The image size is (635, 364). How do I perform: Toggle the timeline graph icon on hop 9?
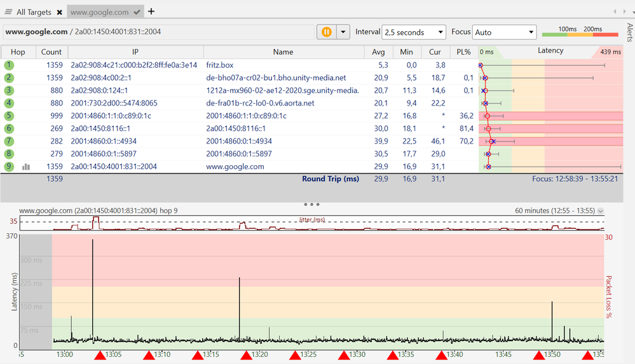(26, 166)
